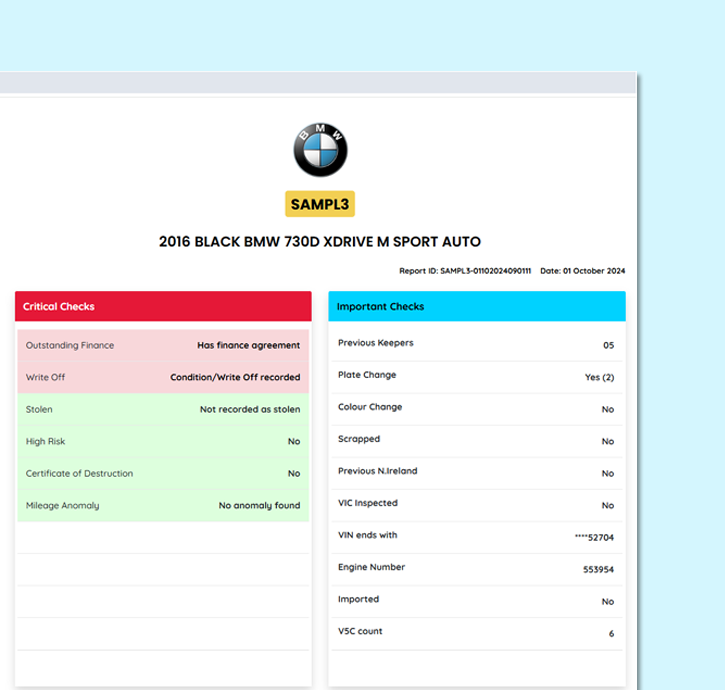The width and height of the screenshot is (725, 690).
Task: Select the Imported label
Action: click(x=358, y=599)
